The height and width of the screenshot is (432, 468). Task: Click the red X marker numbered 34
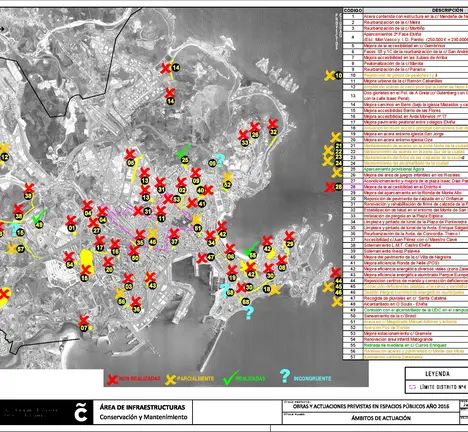[x=210, y=235]
